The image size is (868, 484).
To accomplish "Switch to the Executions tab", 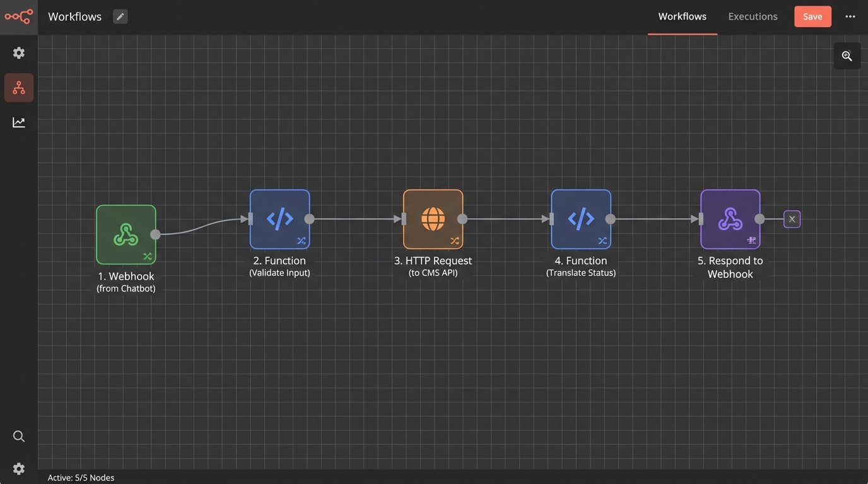I will 753,17.
